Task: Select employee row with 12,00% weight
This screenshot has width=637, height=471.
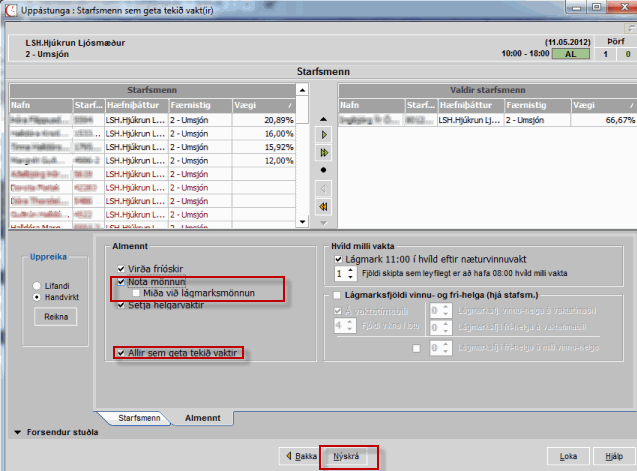Action: coord(152,161)
